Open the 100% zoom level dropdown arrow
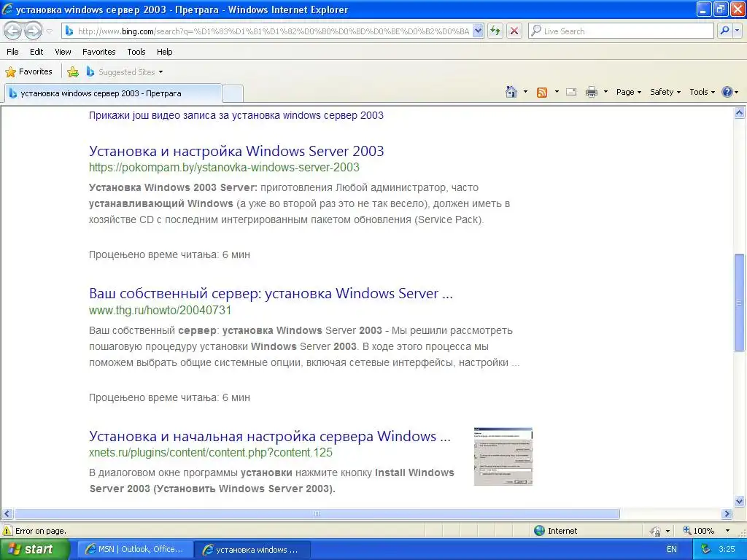Image resolution: width=747 pixels, height=560 pixels. (x=727, y=531)
